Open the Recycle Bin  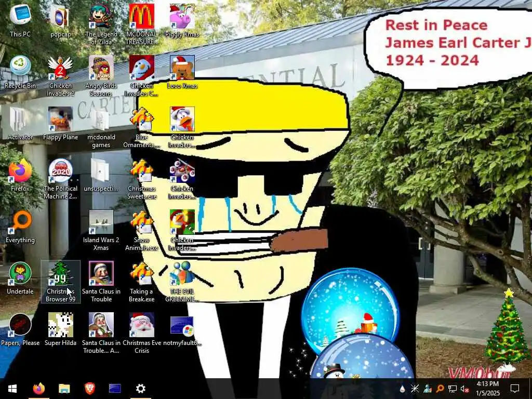[20, 73]
